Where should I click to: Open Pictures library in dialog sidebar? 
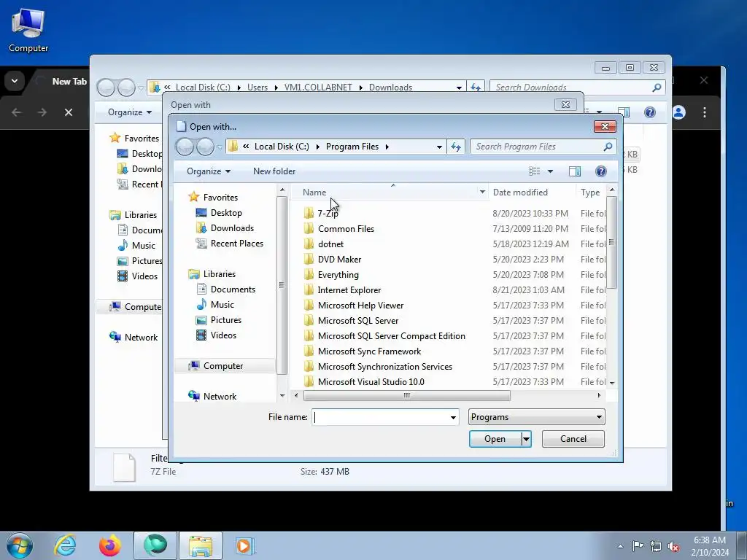coord(226,320)
